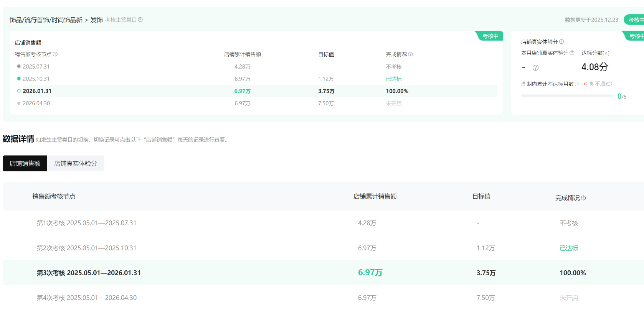Select the 2025.07.31 timeline node dot

tap(19, 66)
